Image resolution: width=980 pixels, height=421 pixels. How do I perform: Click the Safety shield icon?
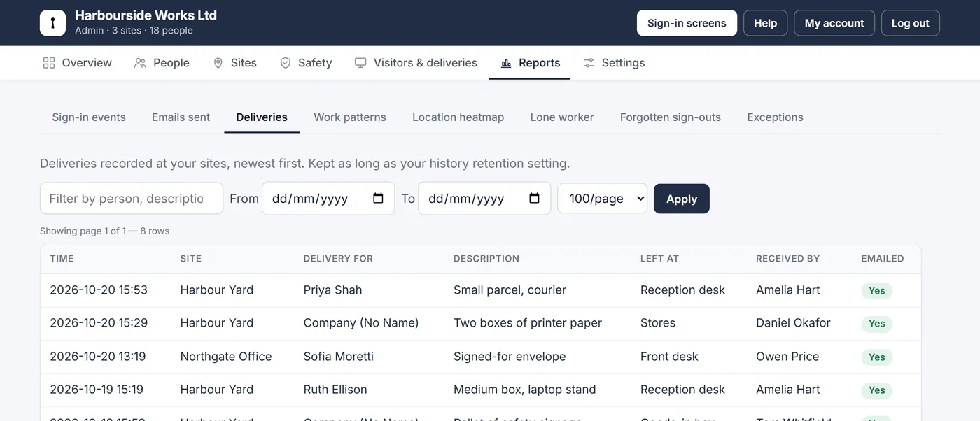(x=286, y=63)
